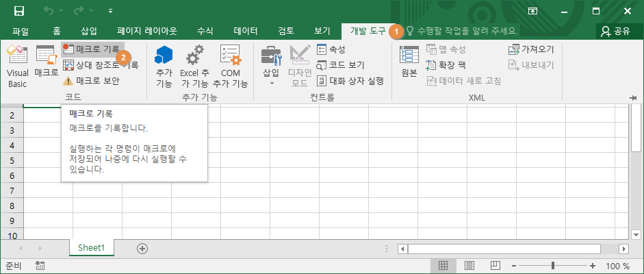Open XML 원본 pane

[x=409, y=62]
